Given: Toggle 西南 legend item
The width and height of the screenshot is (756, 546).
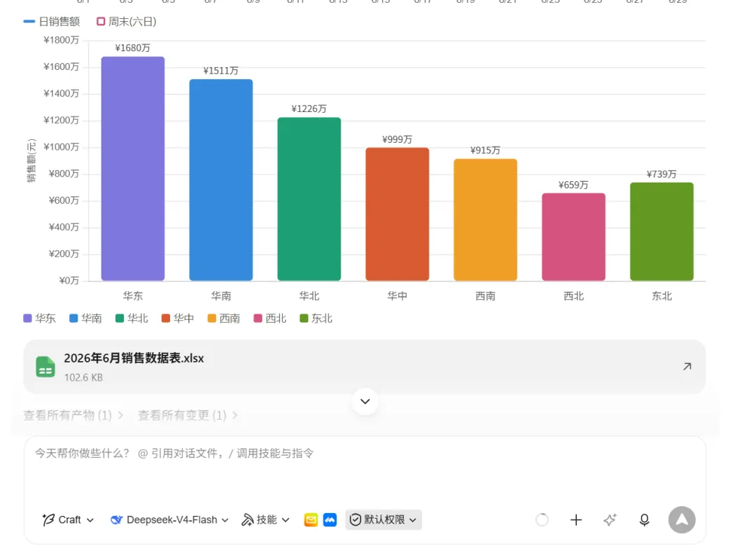Looking at the screenshot, I should tap(224, 318).
